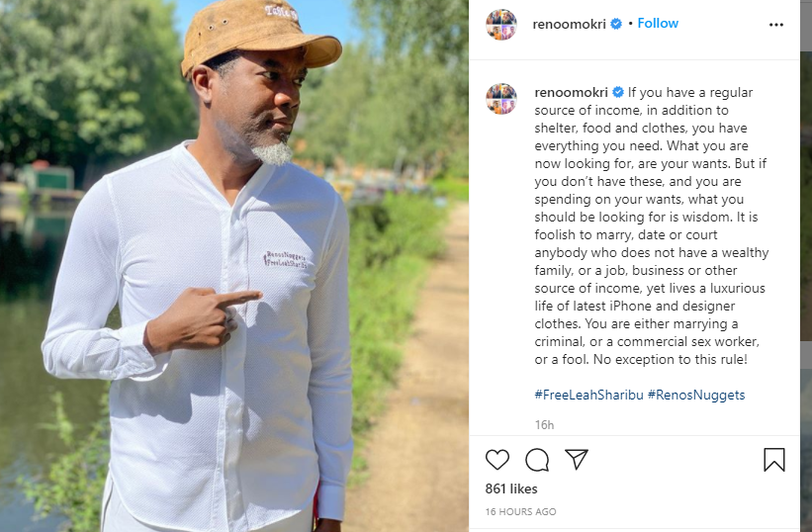The width and height of the screenshot is (812, 532).
Task: Open comments with the speech bubble icon
Action: coord(537,460)
